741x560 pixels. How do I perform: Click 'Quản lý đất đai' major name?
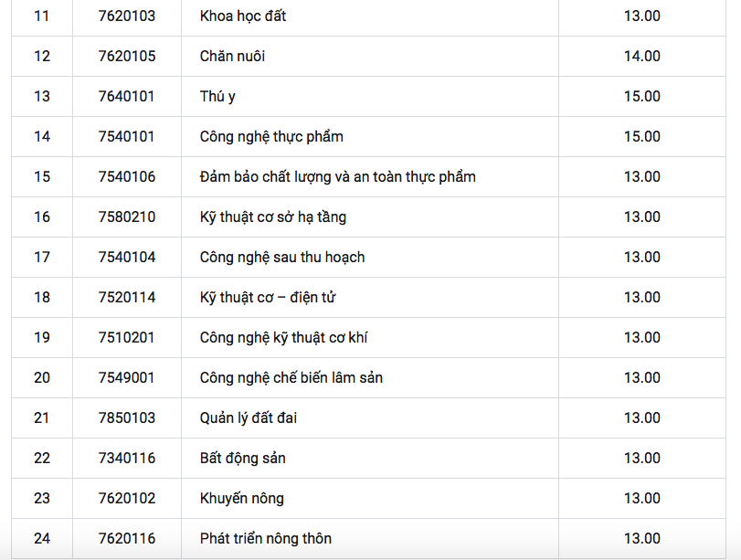[249, 418]
